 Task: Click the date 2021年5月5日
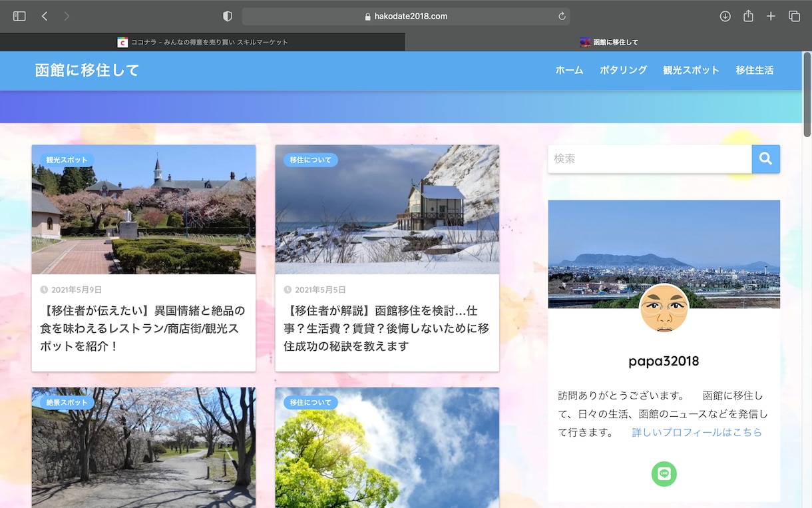point(320,290)
